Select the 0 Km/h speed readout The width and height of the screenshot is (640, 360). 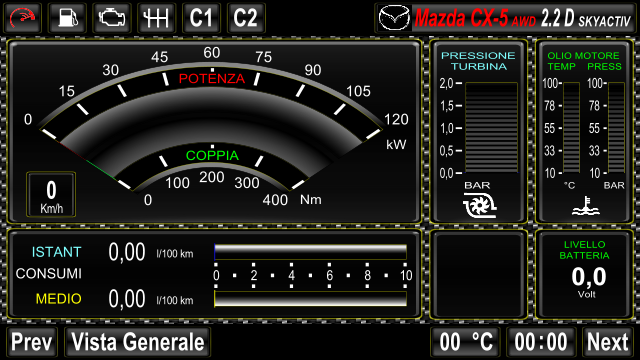[x=51, y=194]
